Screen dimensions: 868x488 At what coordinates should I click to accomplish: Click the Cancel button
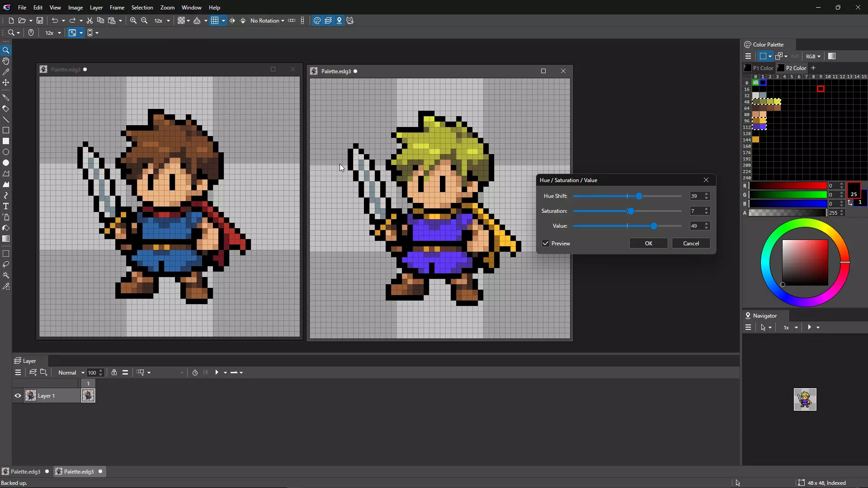pos(691,244)
